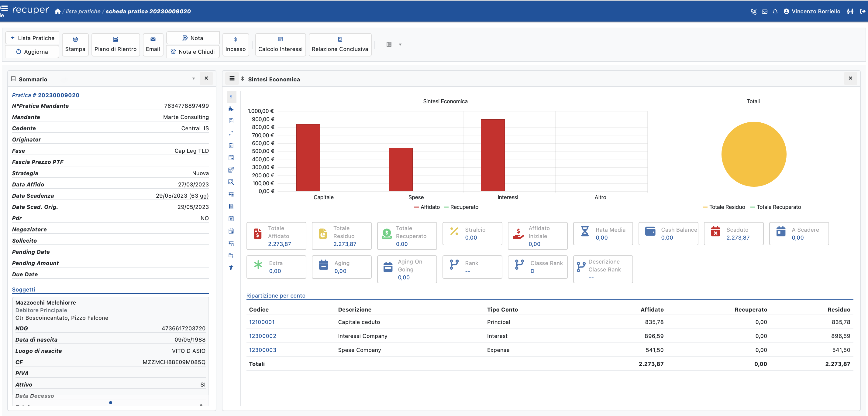The width and height of the screenshot is (868, 416).
Task: Open the phone calls icon in header
Action: [x=753, y=12]
